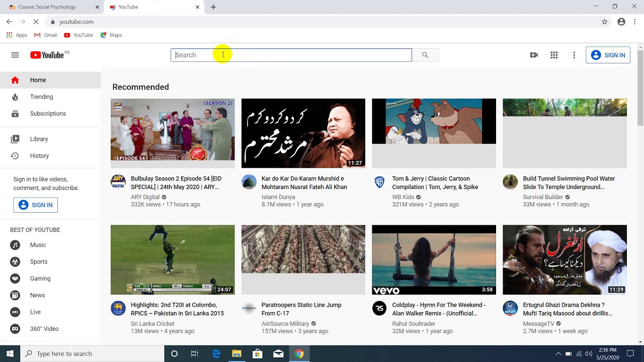Screen dimensions: 644x362
Task: Go back in the browser
Action: pos(9,22)
